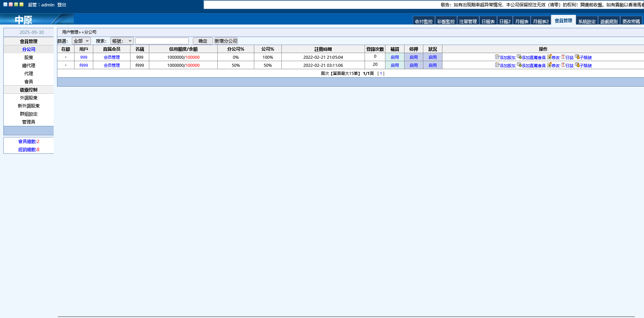Toggle 補貨 status 启用 for user 999
Screen dimensions: 644x318
394,57
